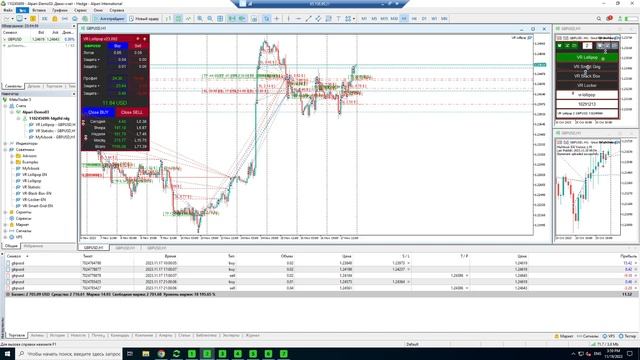Image resolution: width=640 pixels, height=360 pixels.
Task: Click the search magnifier icon top right
Action: [x=599, y=18]
